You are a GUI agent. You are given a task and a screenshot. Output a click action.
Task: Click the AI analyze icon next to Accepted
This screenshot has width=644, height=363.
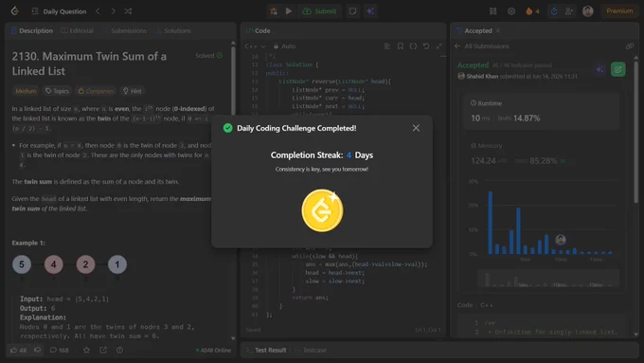[x=599, y=69]
